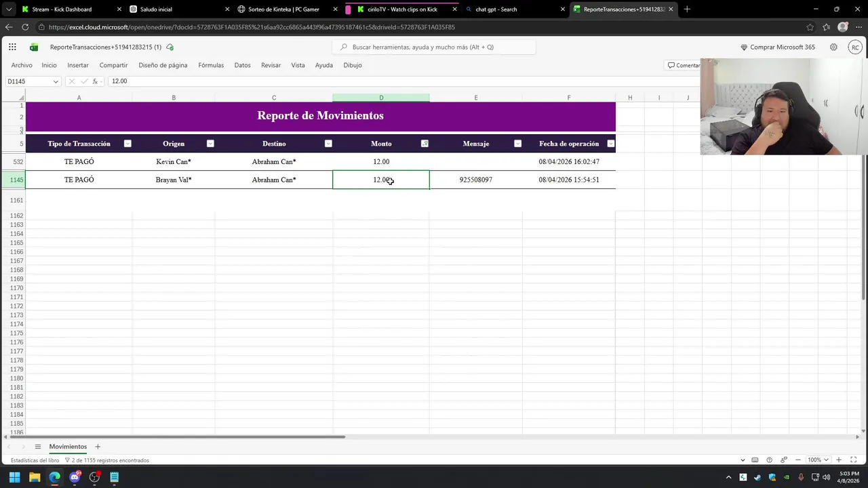Show hidden system tray icons
This screenshot has height=488, width=868.
729,477
